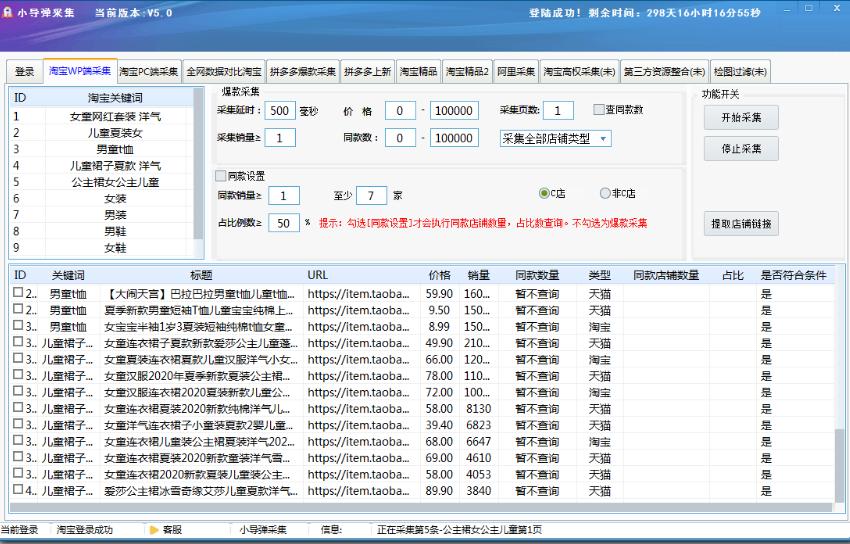Switch to the 拼多多爆款采集 tab

(x=303, y=72)
